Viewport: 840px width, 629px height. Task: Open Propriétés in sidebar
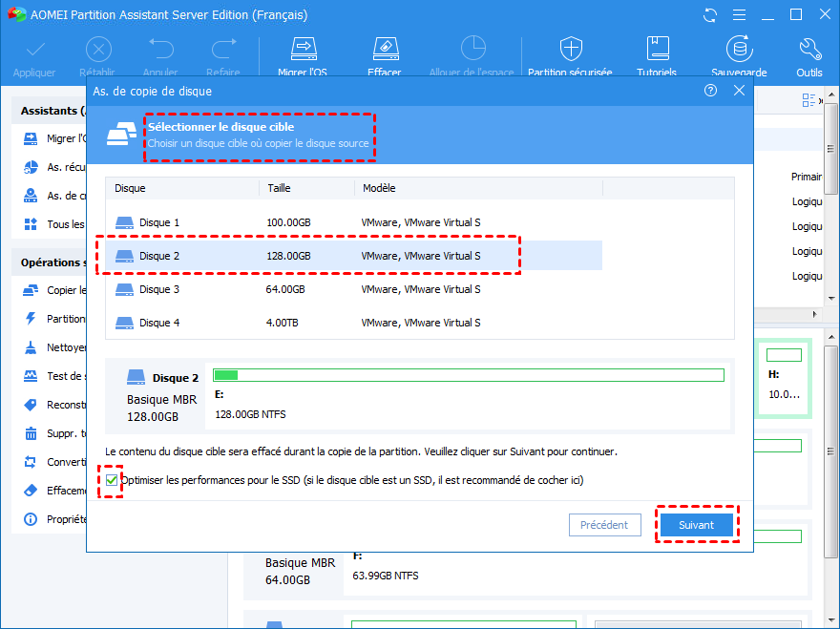click(54, 519)
